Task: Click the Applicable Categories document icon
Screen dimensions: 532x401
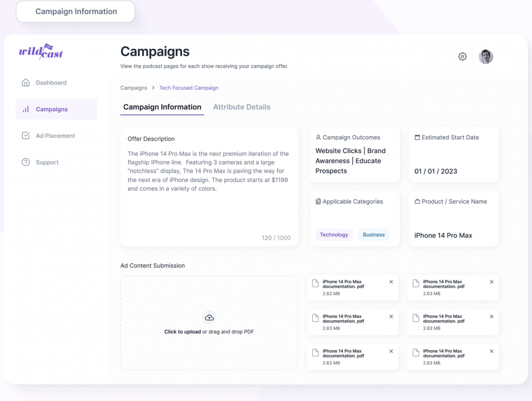Action: pos(318,202)
